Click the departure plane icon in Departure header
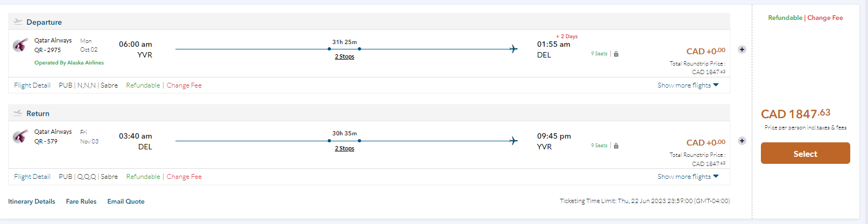868x224 pixels. pos(18,22)
